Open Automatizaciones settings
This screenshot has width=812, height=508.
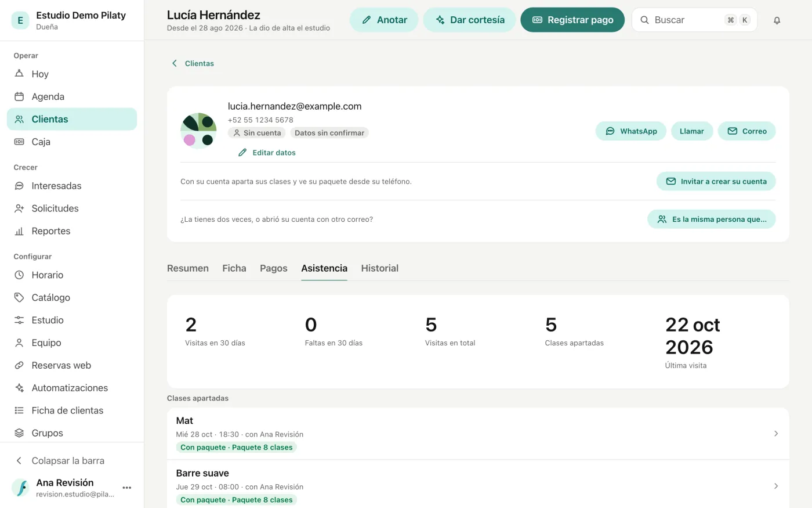72,388
